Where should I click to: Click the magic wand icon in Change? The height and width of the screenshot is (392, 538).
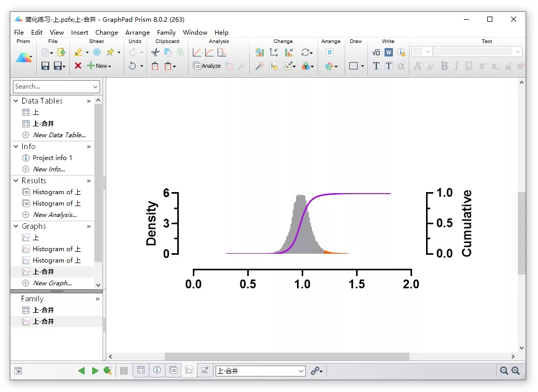click(260, 66)
